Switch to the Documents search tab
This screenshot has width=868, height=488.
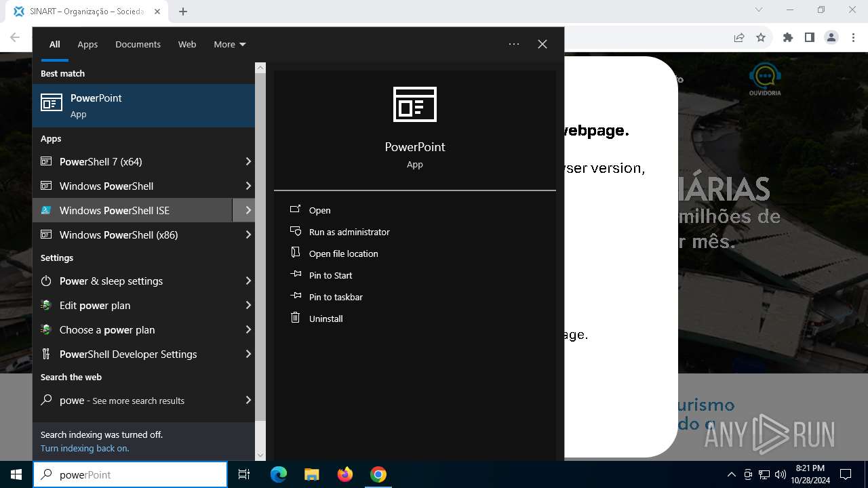pyautogui.click(x=138, y=44)
